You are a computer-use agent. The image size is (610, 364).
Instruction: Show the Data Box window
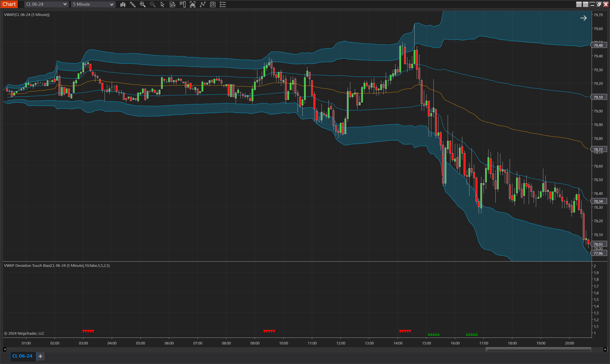[173, 5]
